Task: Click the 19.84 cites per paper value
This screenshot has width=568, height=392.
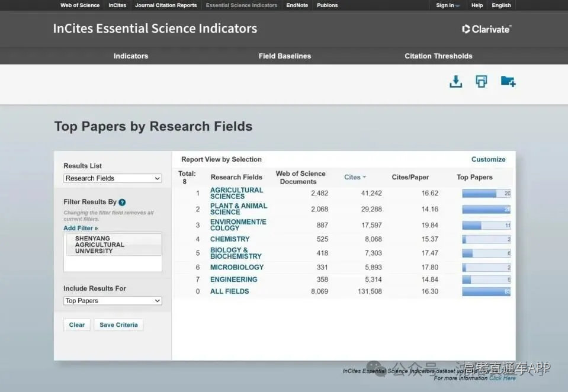Action: tap(429, 225)
